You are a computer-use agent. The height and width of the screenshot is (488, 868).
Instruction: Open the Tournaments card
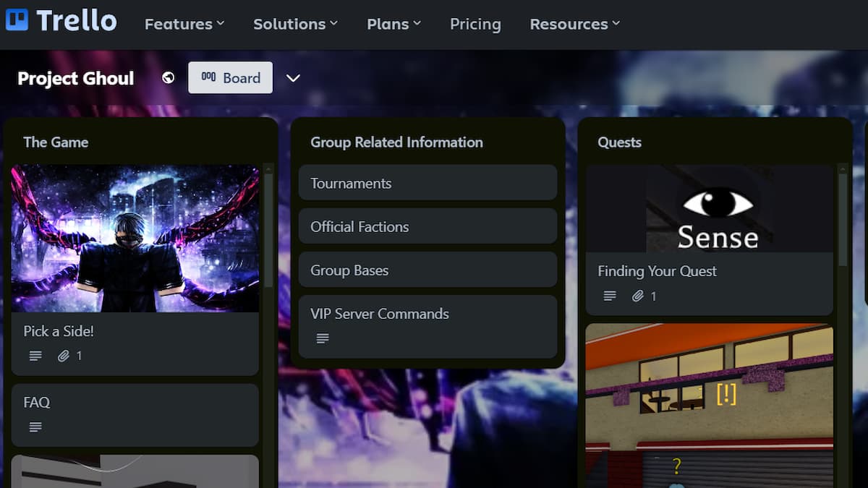tap(427, 183)
